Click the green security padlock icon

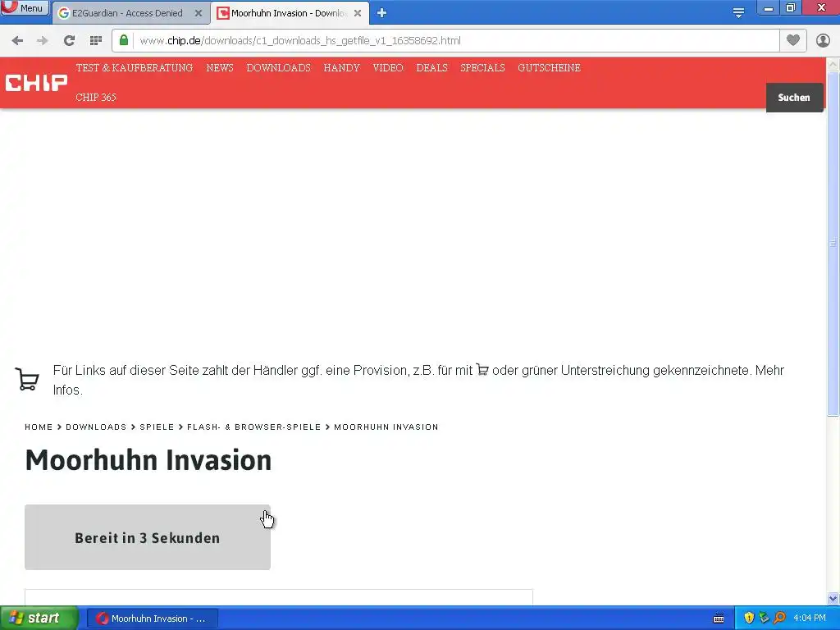(x=124, y=40)
